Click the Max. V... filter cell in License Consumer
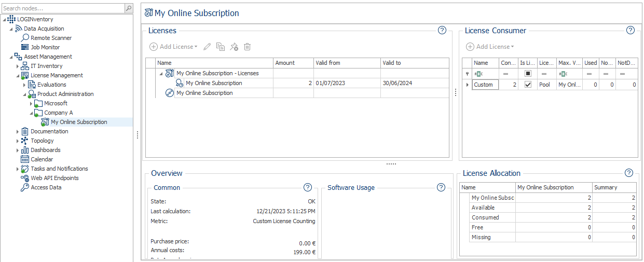The width and height of the screenshot is (644, 262). coord(569,74)
